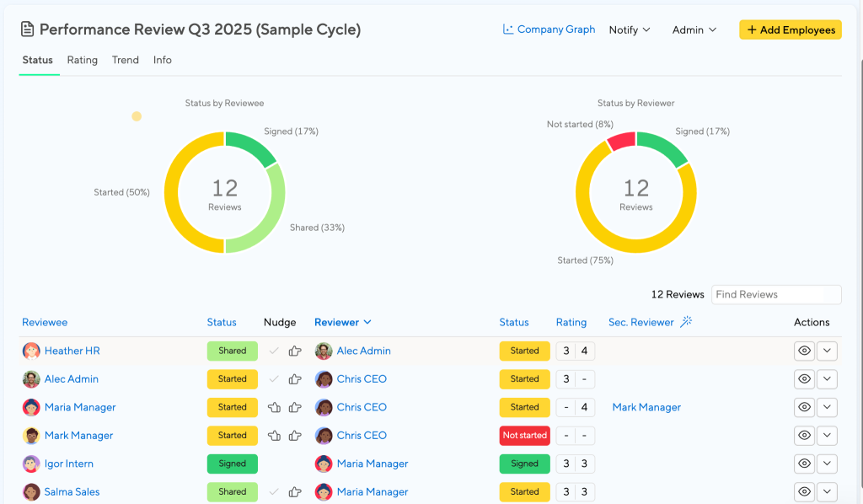Click the magic wand icon beside Sec. Reviewer

coord(686,322)
